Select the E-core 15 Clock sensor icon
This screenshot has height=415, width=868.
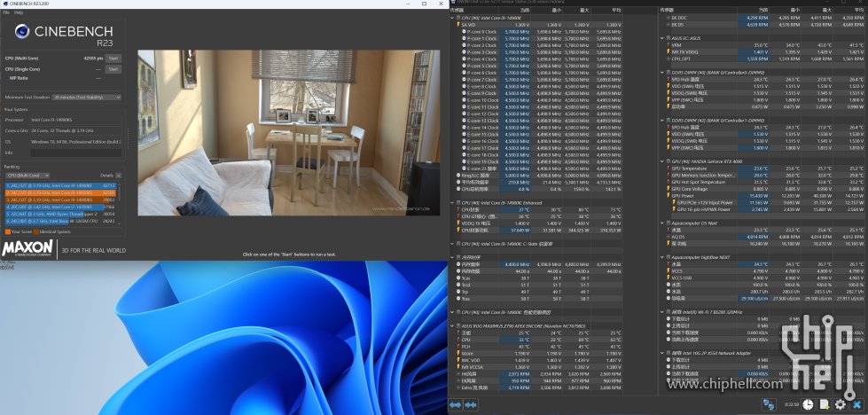coord(464,135)
